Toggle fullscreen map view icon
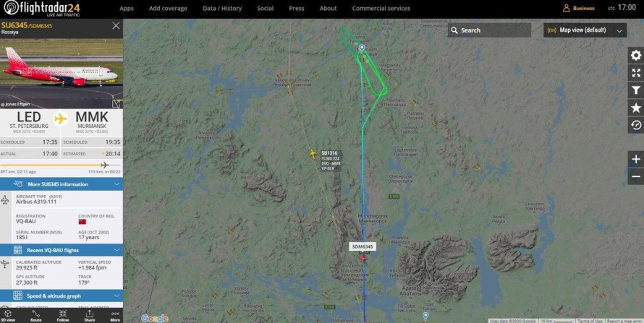644x323 pixels. [x=636, y=73]
